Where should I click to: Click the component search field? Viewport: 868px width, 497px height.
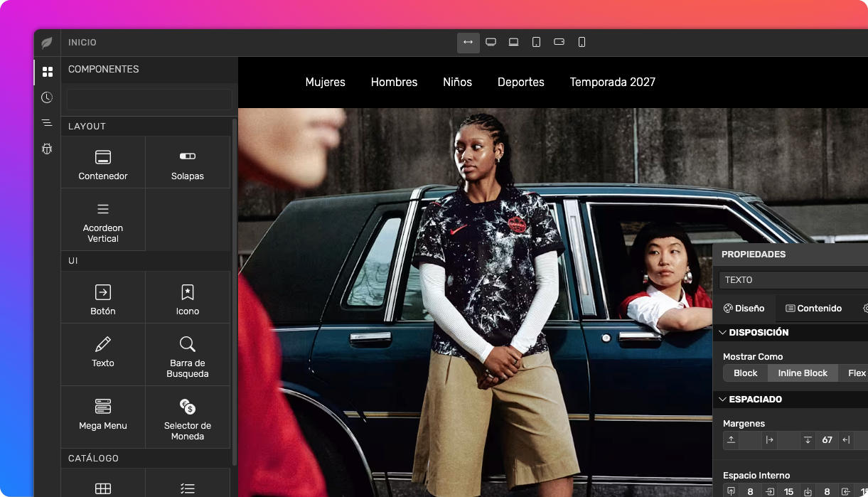149,100
